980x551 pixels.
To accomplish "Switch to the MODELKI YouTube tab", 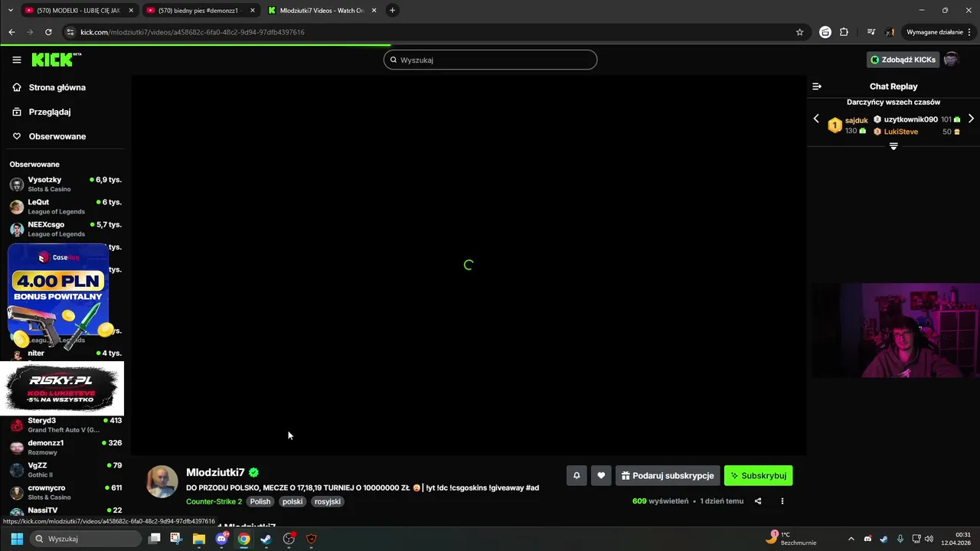I will coord(79,11).
